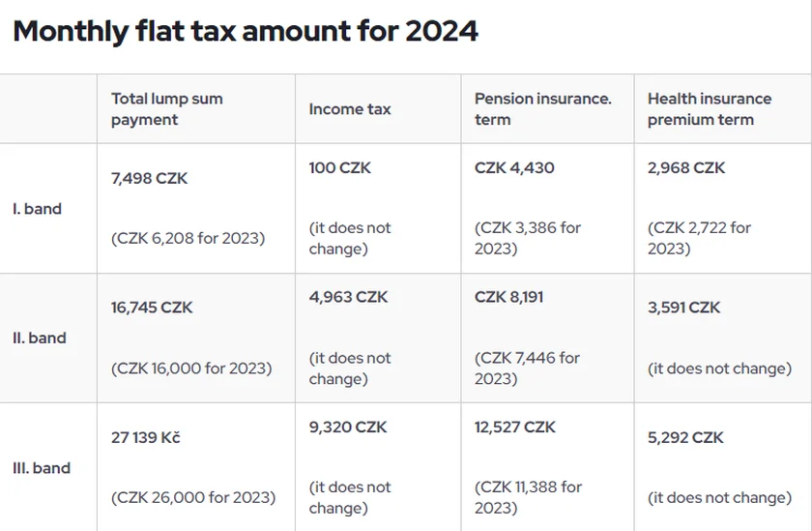The width and height of the screenshot is (812, 531).
Task: Click the CZK 8,191 pension insurance value
Action: (509, 298)
